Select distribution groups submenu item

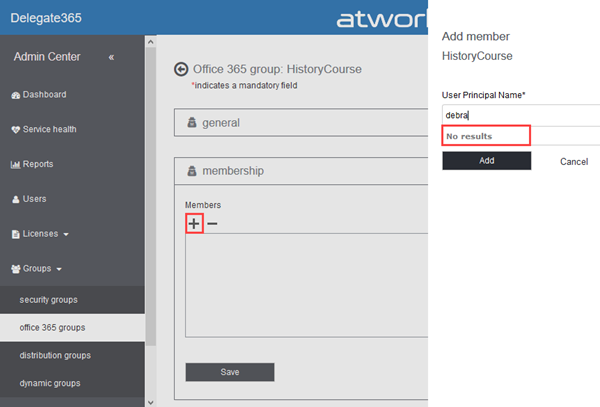pyautogui.click(x=72, y=355)
